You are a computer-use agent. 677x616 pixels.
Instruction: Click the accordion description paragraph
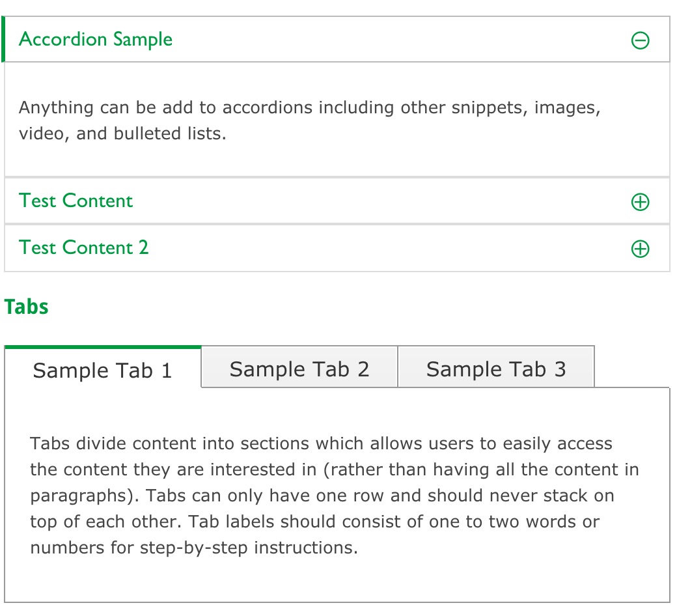310,120
